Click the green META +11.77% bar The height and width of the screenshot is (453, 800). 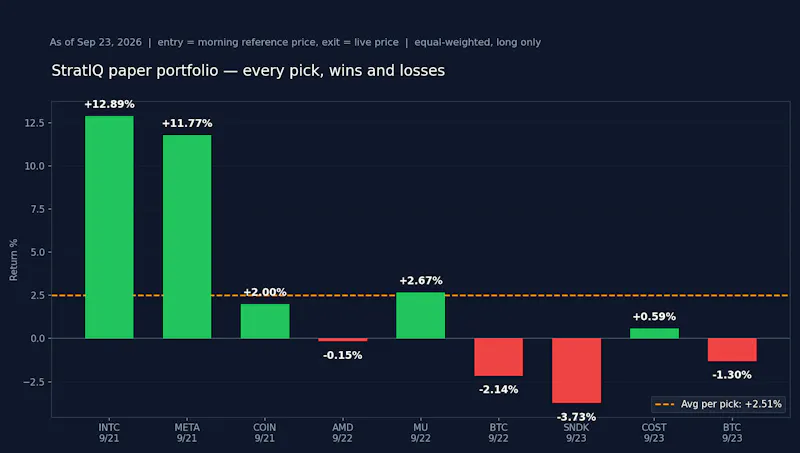click(187, 237)
